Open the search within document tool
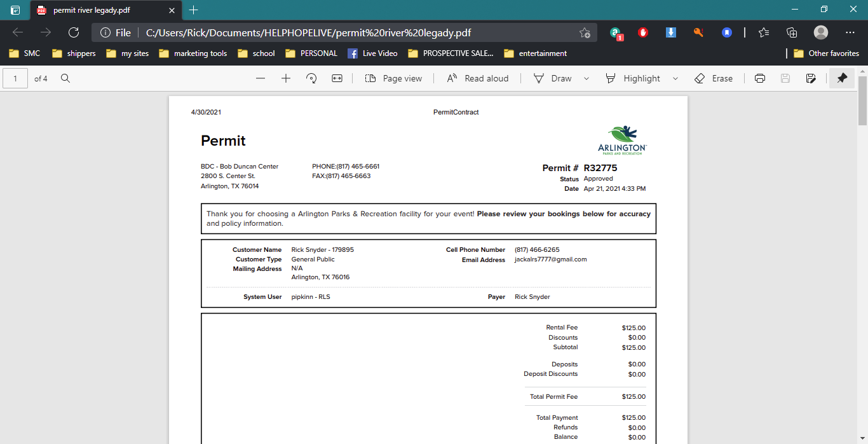Screen dimensions: 868x444 click(x=66, y=78)
